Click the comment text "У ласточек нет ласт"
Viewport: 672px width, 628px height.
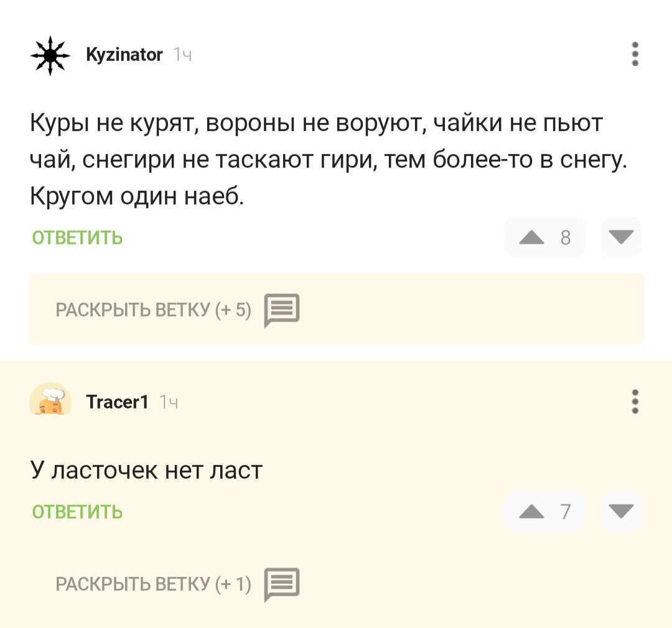point(147,470)
